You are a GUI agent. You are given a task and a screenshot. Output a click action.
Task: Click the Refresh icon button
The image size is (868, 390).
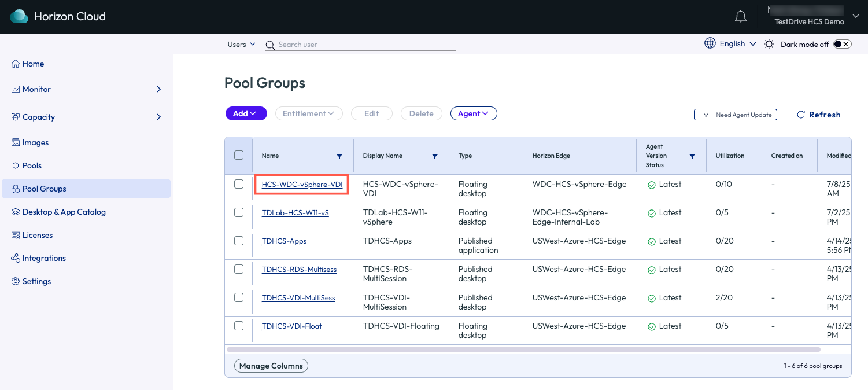point(801,115)
